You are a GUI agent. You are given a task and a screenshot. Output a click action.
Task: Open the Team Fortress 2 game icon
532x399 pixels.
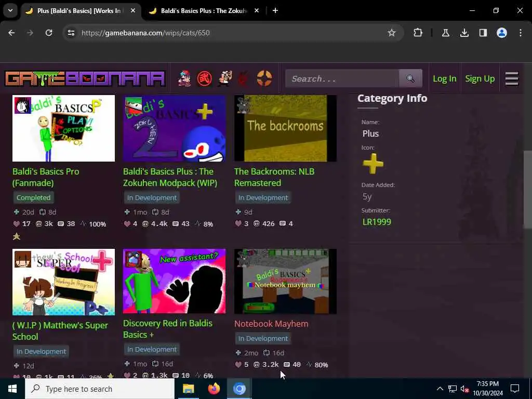pyautogui.click(x=264, y=79)
